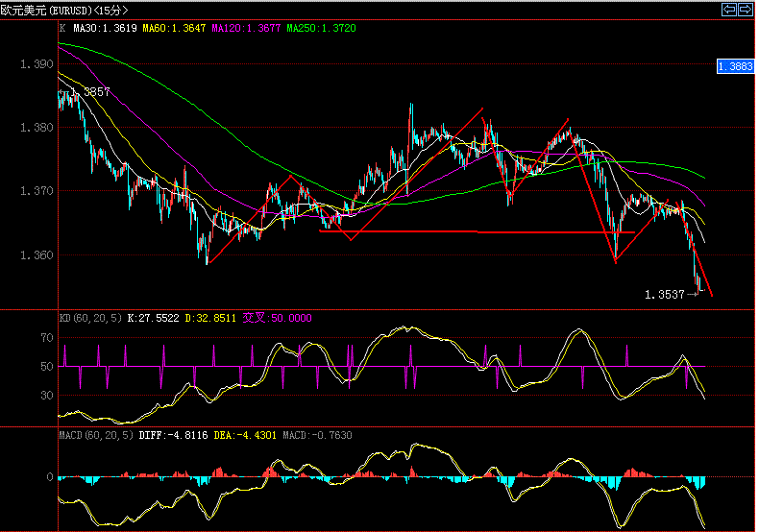Click the D:32.8511 value
Viewport: 759px width, 532px height.
tap(210, 318)
